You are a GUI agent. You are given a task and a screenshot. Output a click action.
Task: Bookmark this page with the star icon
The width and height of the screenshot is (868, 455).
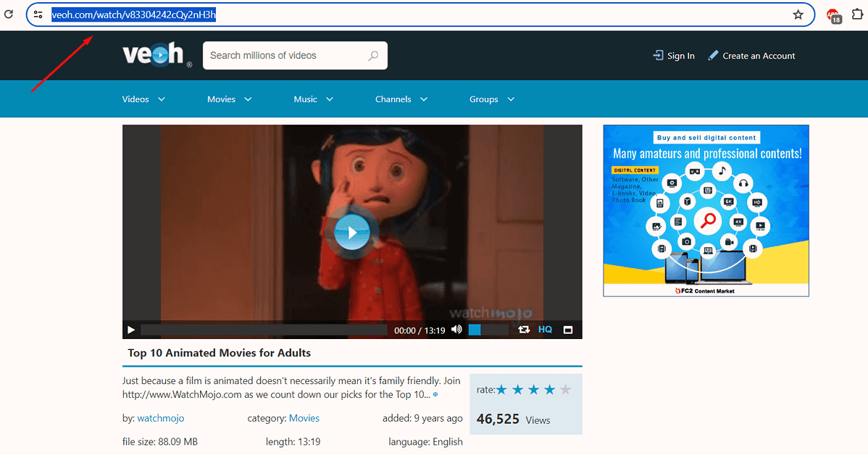(798, 14)
